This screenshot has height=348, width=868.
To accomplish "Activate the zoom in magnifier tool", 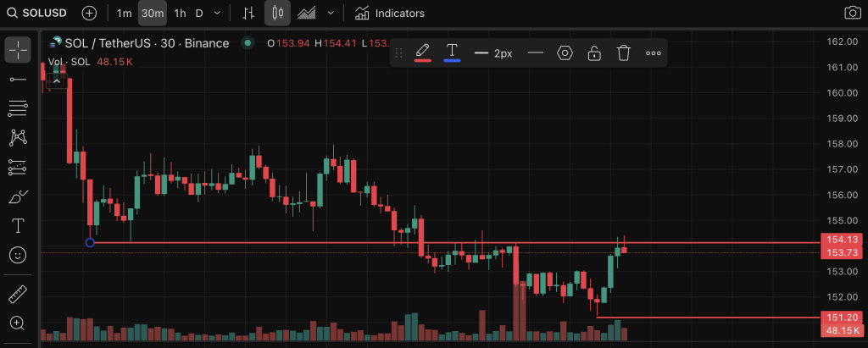I will point(18,323).
